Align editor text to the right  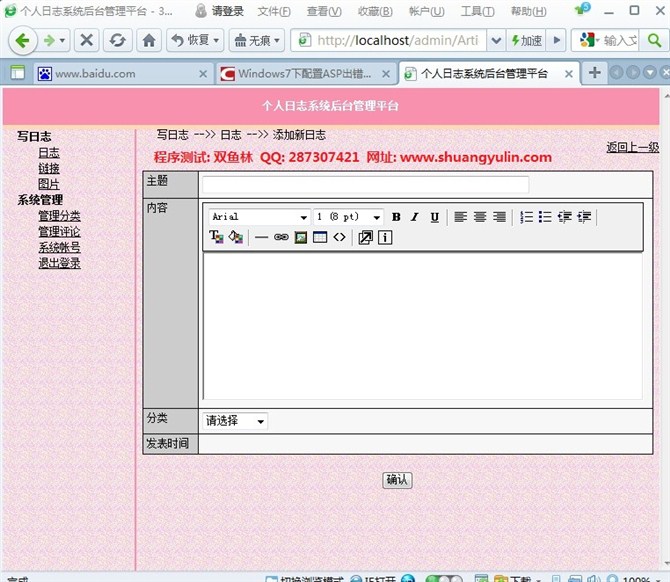point(500,217)
